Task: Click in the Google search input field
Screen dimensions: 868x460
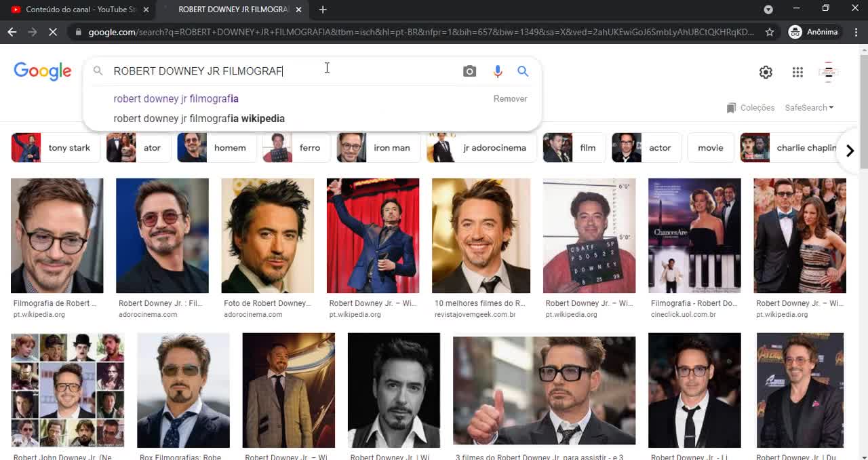Action: click(281, 71)
